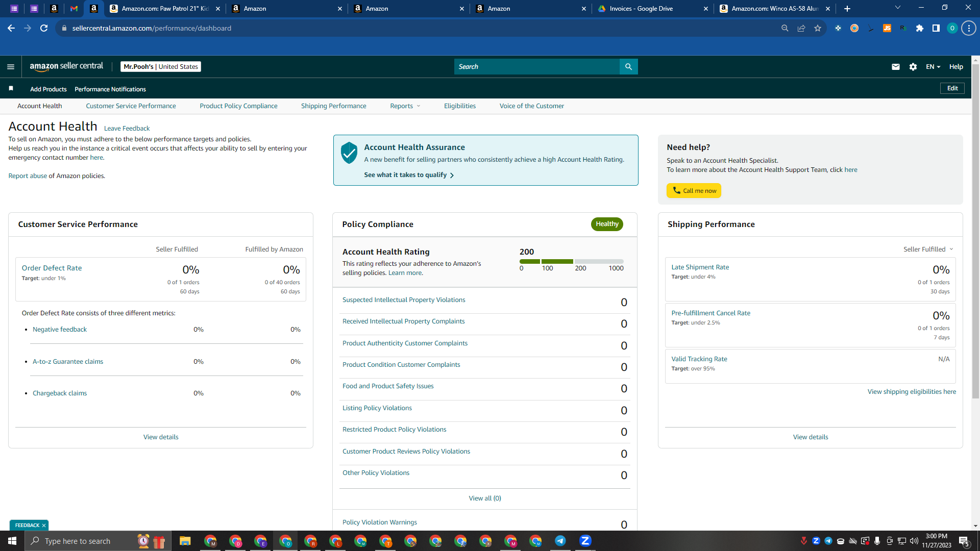Click the Edit button in the nav bar
The image size is (980, 551).
[x=952, y=88]
